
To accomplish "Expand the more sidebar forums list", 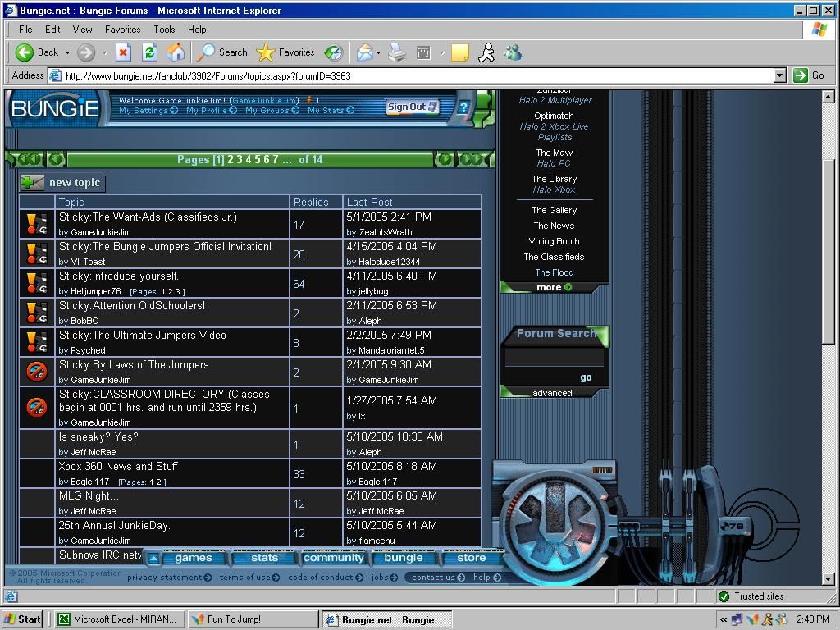I will [554, 287].
